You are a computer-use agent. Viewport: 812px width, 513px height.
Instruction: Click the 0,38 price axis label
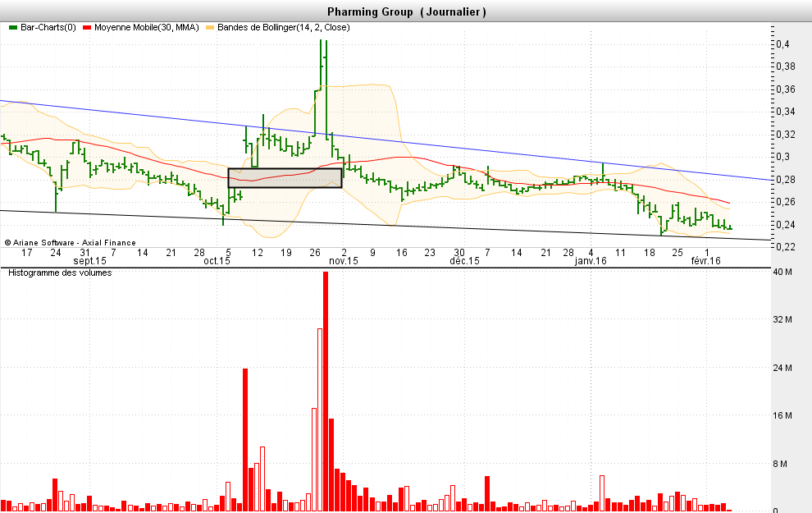786,66
